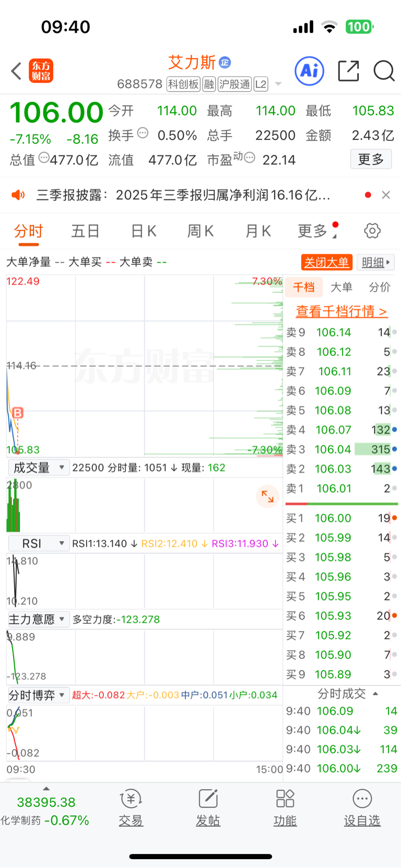Tap the chart expand fullscreen icon
This screenshot has height=868, width=401.
267,496
